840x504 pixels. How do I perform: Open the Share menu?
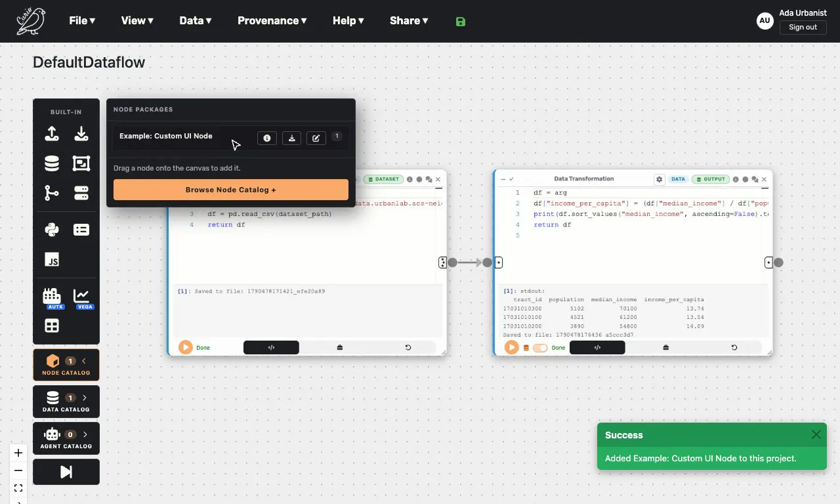[x=409, y=20]
